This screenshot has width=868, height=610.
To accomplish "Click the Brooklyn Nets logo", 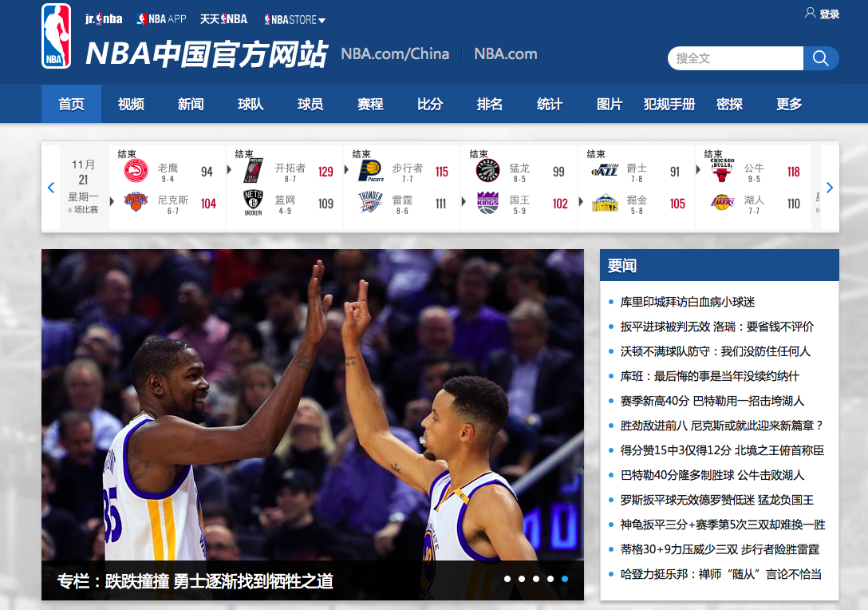I will click(x=253, y=203).
